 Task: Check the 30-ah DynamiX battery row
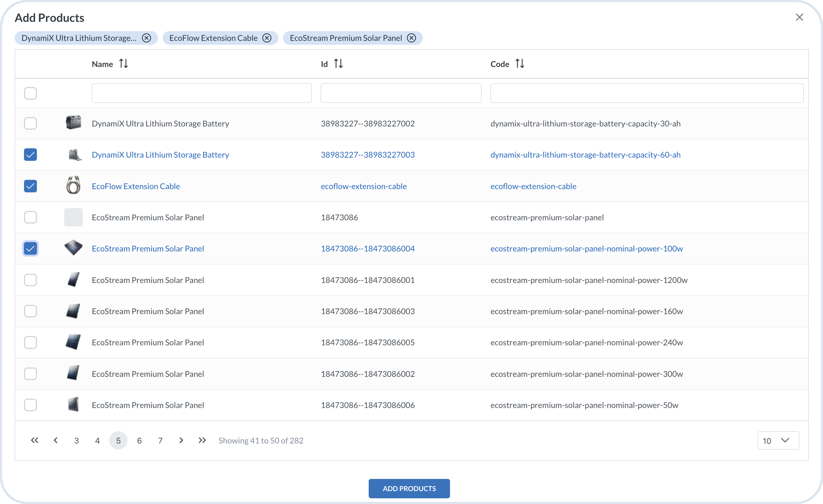30,123
